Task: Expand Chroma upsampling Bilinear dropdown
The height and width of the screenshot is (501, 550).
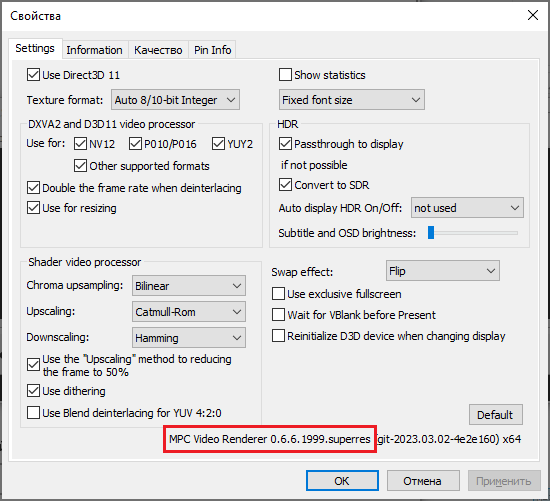Action: coord(189,286)
